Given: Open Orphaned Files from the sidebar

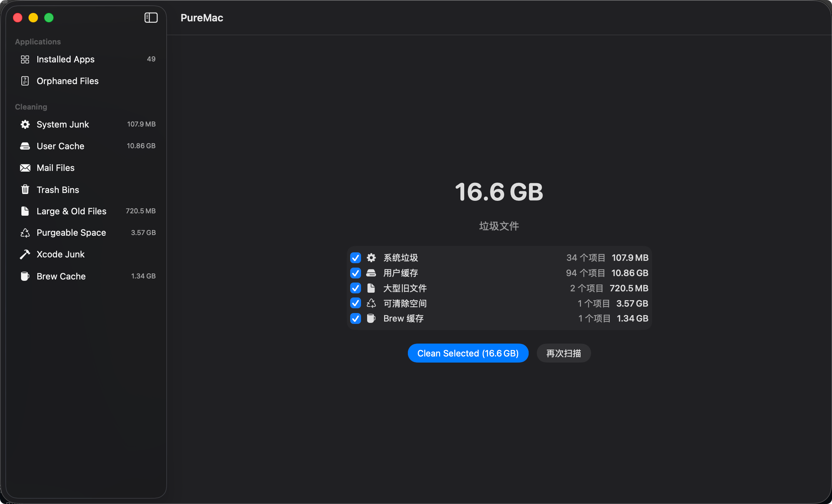Looking at the screenshot, I should pyautogui.click(x=67, y=81).
